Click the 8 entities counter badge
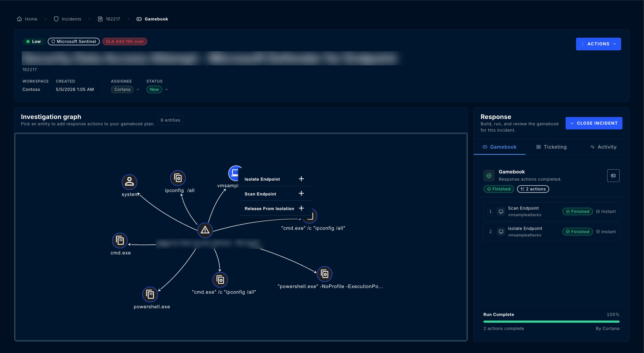The image size is (644, 353). coord(170,120)
